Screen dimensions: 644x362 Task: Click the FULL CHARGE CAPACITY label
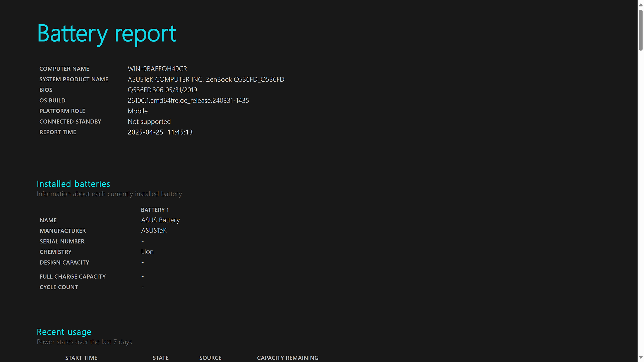pyautogui.click(x=73, y=277)
